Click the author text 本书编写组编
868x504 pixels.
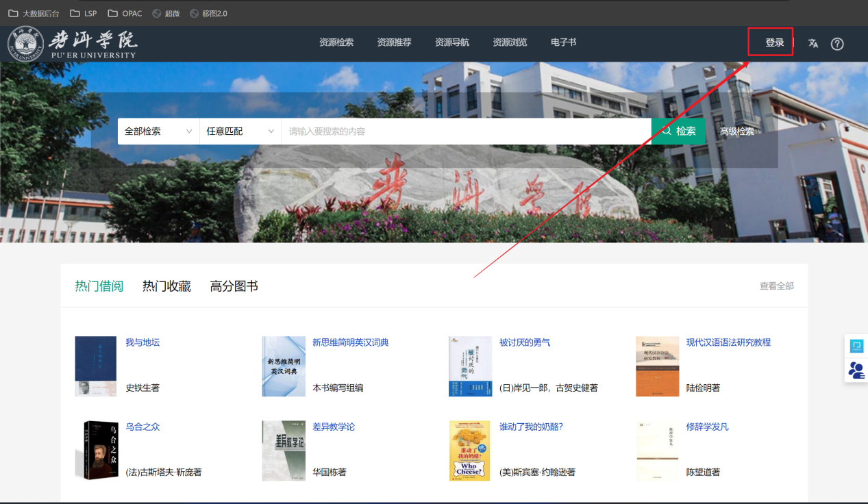point(338,388)
